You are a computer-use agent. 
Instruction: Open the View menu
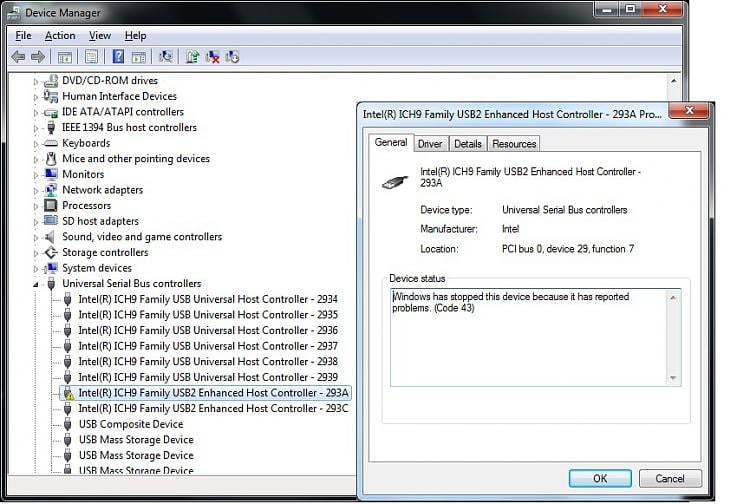pos(99,35)
